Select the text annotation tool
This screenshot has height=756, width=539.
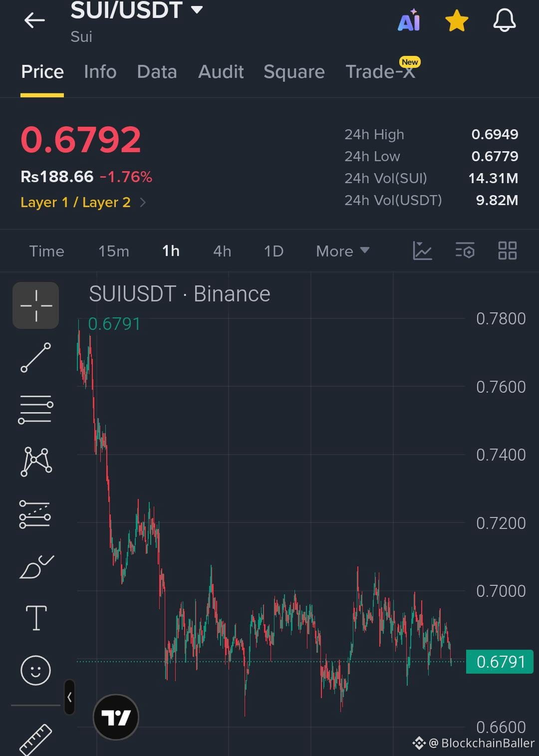tap(36, 618)
